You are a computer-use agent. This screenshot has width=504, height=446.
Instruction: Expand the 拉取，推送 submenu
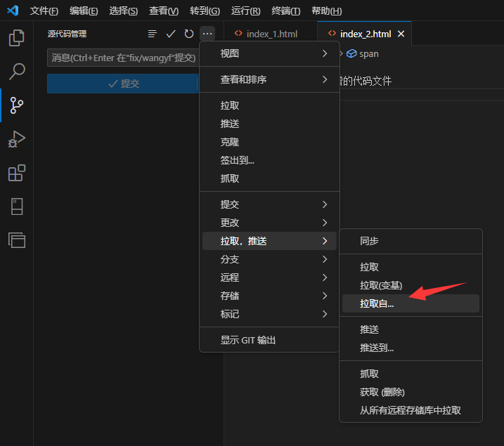(x=269, y=241)
